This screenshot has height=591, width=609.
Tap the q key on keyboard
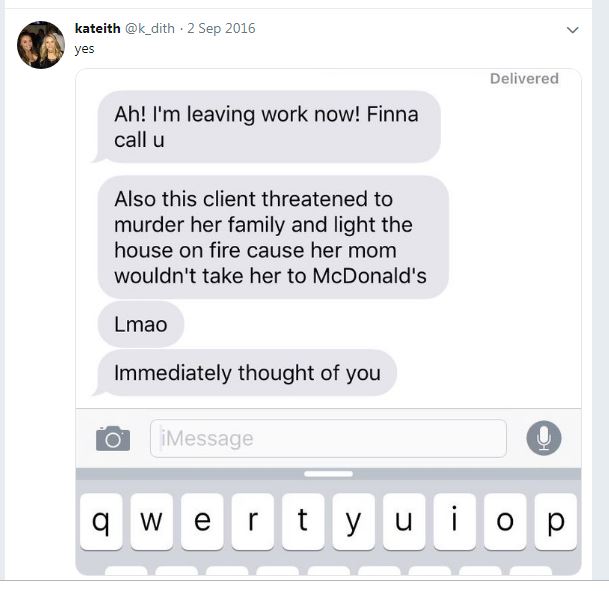click(x=101, y=521)
